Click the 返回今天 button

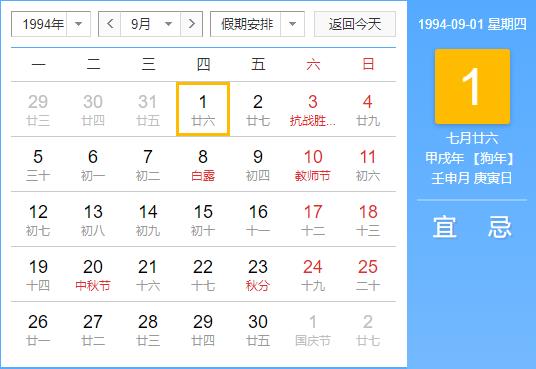pyautogui.click(x=355, y=24)
